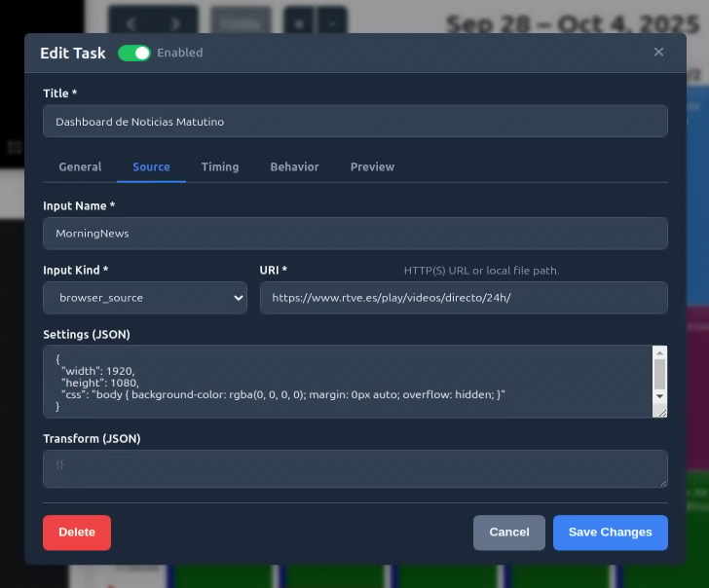Screen dimensions: 709x588
Task: Click the Settings scrollbar up arrow
Action: pos(659,352)
